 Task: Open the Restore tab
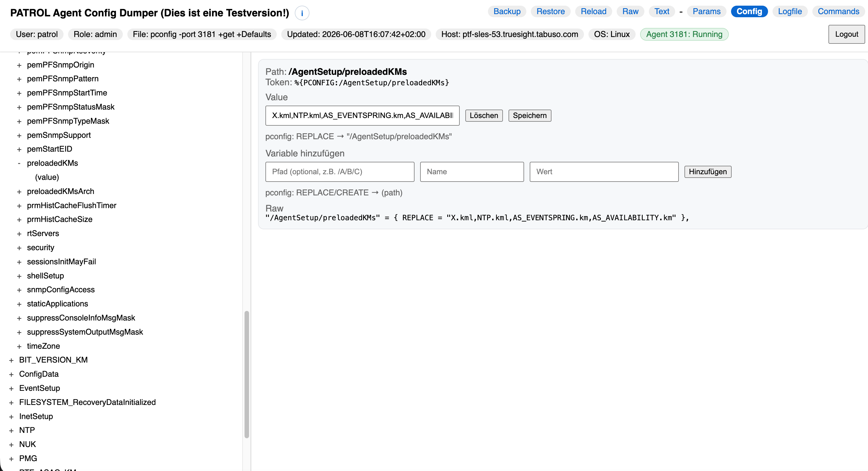pyautogui.click(x=551, y=12)
